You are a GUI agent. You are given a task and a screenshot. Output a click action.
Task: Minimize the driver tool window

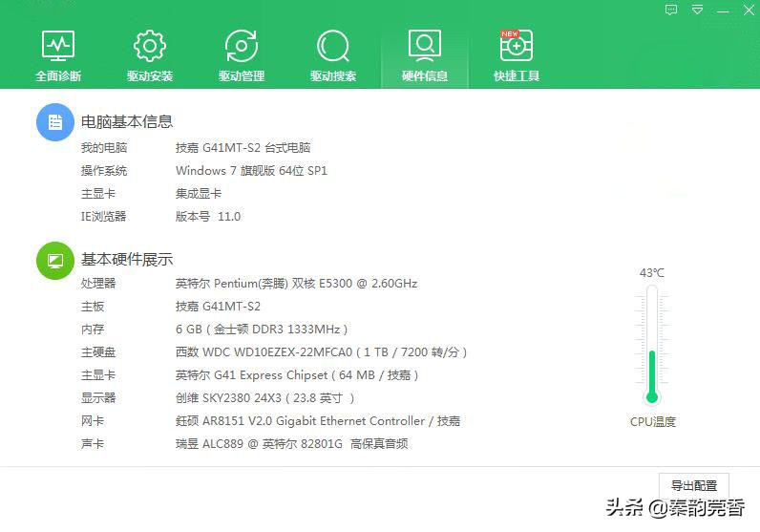tap(723, 11)
